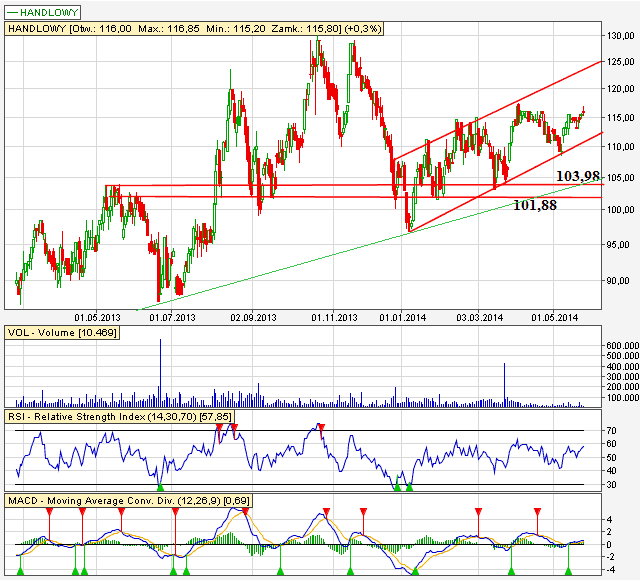Select the 02.09.2013 date label
Image resolution: width=640 pixels, height=581 pixels.
tap(253, 317)
